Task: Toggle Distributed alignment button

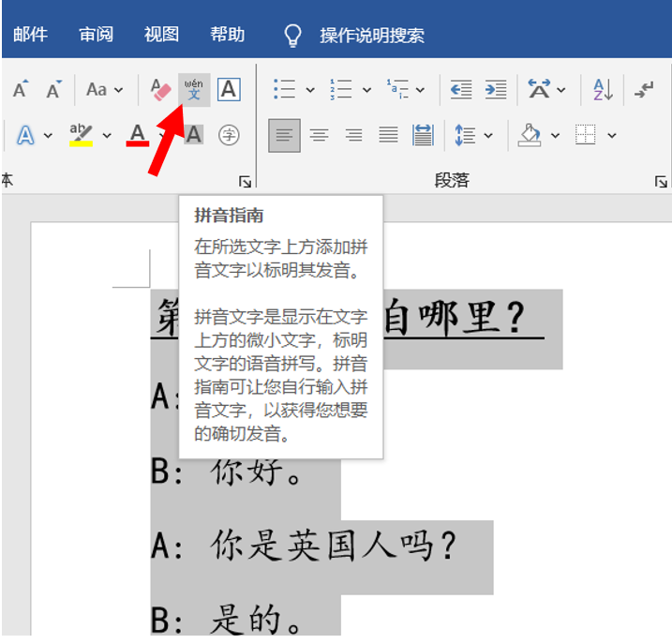Action: [x=423, y=136]
